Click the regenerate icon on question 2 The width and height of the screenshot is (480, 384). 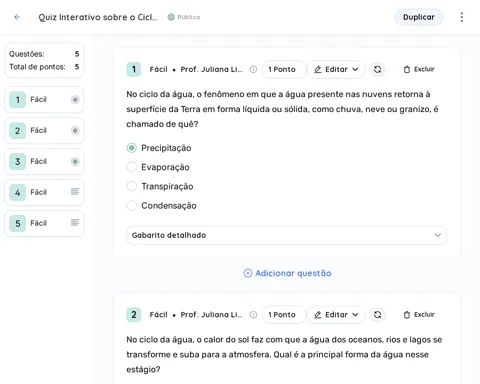pyautogui.click(x=377, y=315)
